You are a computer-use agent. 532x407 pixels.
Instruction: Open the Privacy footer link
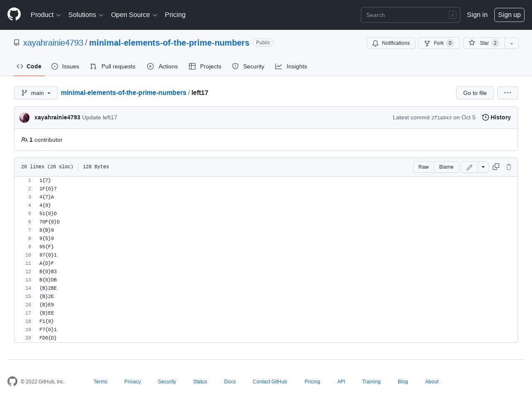point(133,382)
